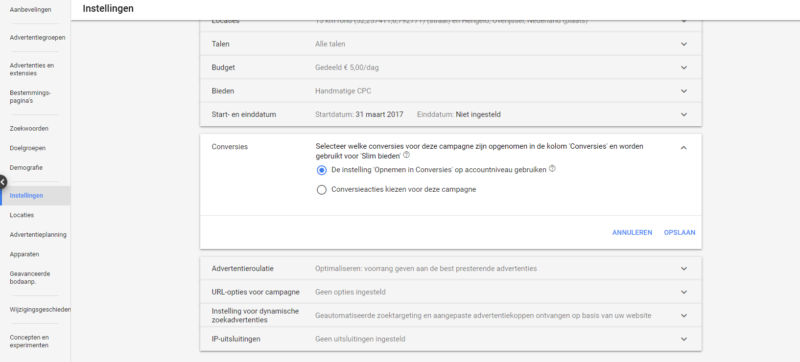Image resolution: width=800 pixels, height=362 pixels.
Task: Click 'Geen uitsluitingen ingesteld' value
Action: tap(360, 339)
